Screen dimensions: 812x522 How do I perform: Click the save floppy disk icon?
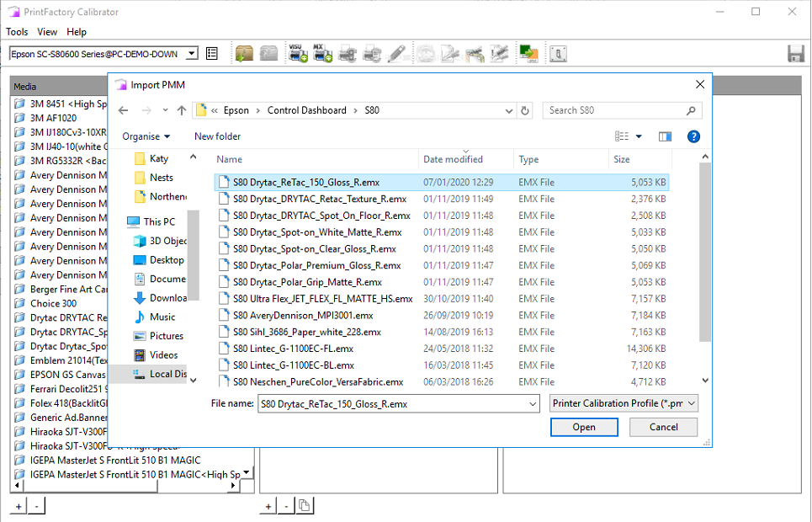click(795, 53)
